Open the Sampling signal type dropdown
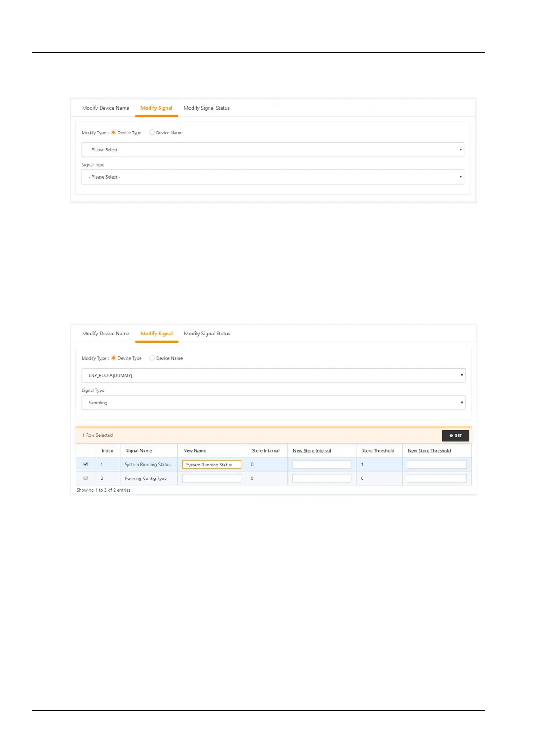 273,403
